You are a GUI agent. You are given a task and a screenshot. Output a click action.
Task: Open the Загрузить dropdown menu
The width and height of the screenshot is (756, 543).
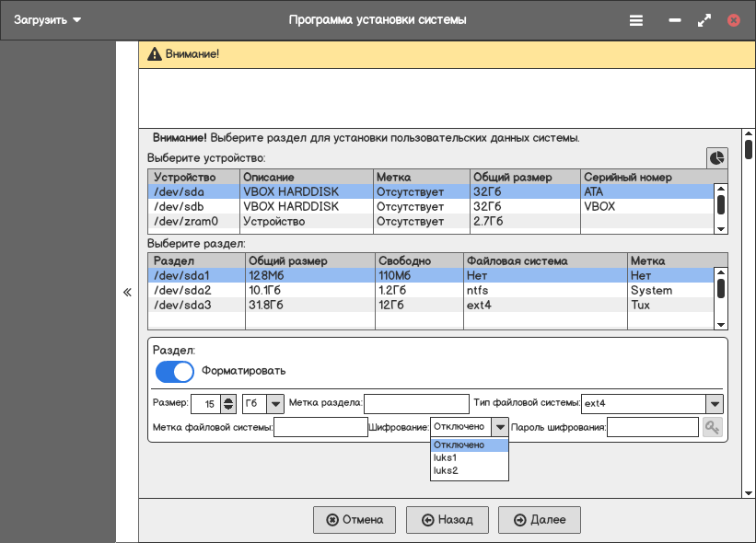coord(47,19)
